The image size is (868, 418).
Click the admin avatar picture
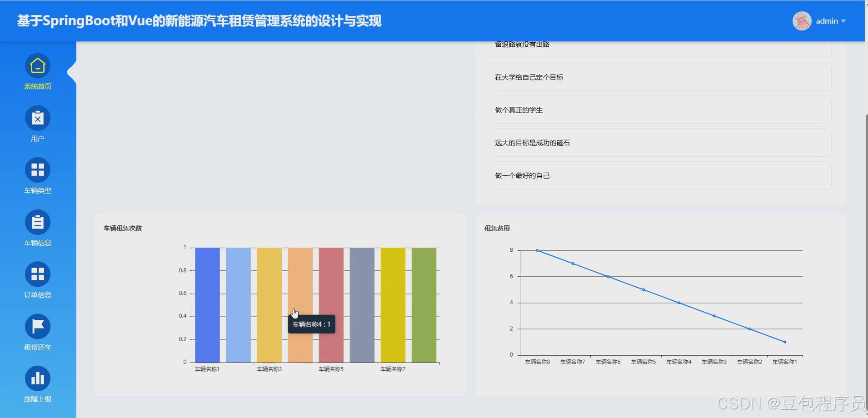coord(802,20)
